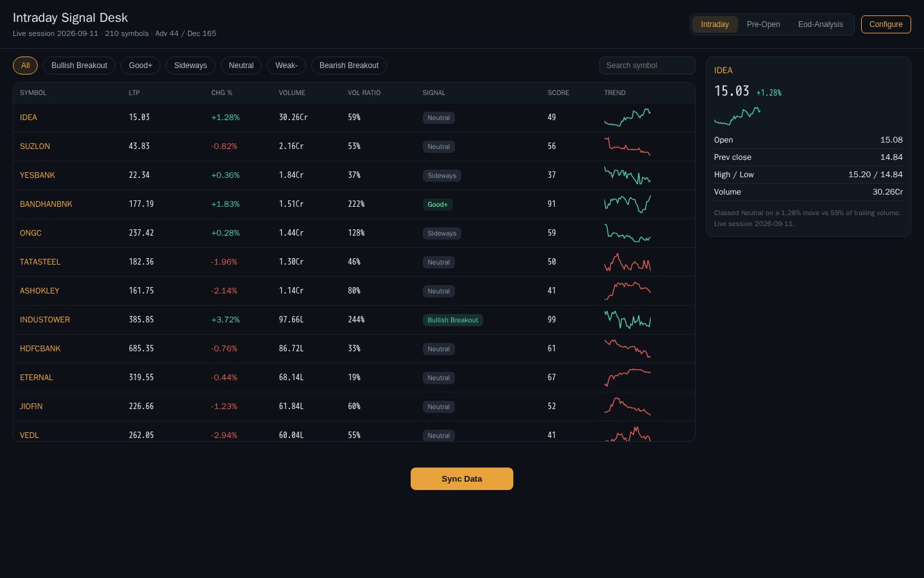This screenshot has width=924, height=578.
Task: Select the ETERNAL symbol
Action: pyautogui.click(x=37, y=378)
